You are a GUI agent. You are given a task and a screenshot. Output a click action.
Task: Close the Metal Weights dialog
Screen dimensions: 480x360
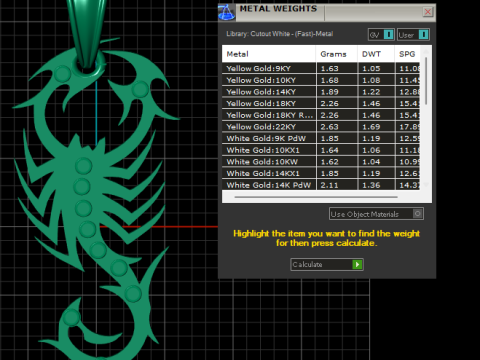point(427,12)
